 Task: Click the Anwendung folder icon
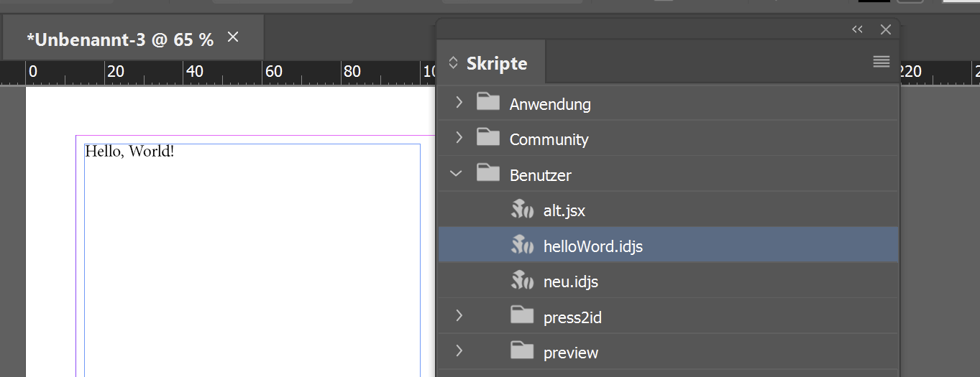(x=487, y=102)
